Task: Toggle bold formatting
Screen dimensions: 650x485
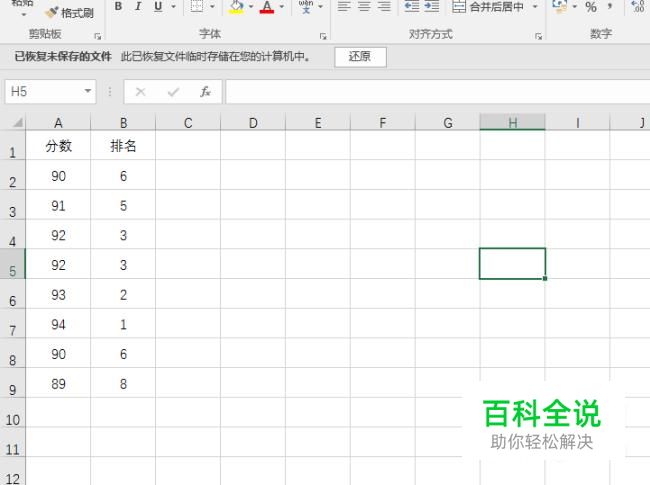Action: coord(119,6)
